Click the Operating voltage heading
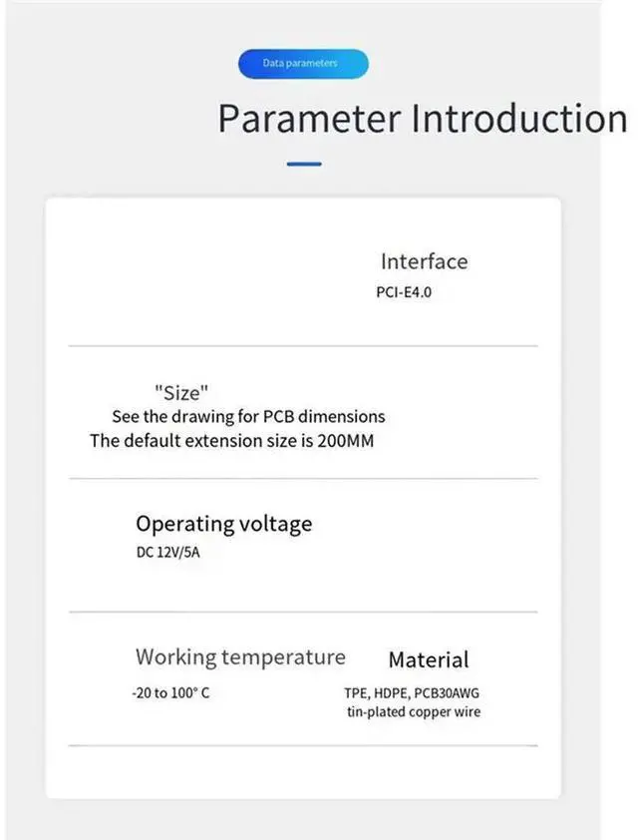This screenshot has width=638, height=840. pos(223,524)
